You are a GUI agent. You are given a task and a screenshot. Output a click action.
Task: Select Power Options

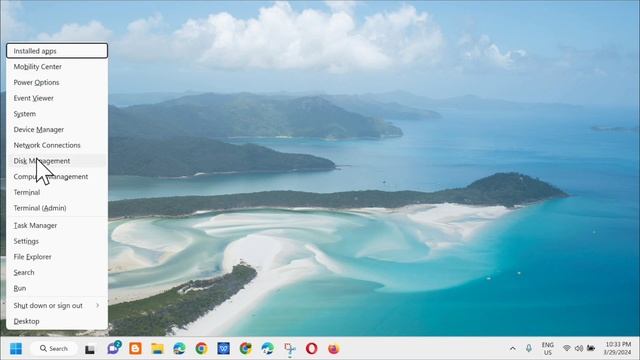(57, 82)
